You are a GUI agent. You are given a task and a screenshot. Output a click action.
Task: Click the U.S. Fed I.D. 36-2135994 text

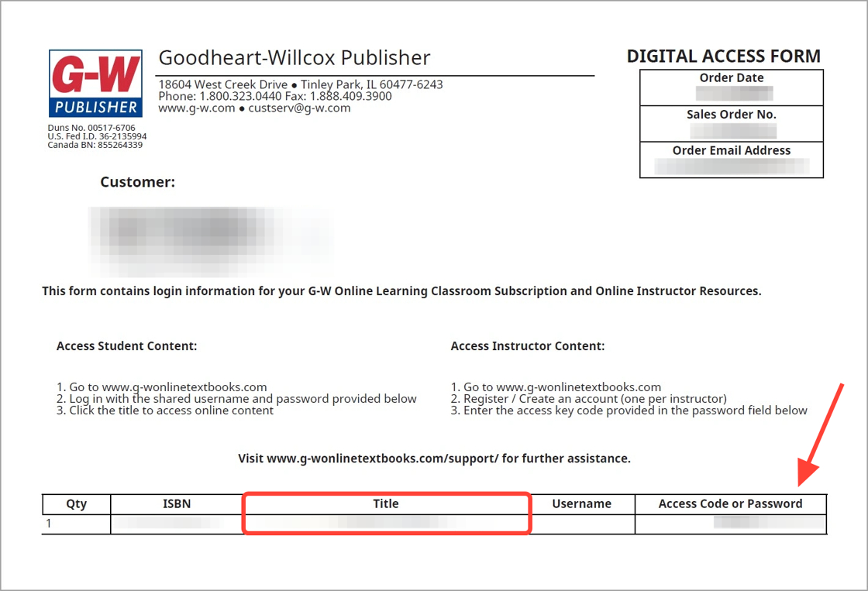click(97, 136)
